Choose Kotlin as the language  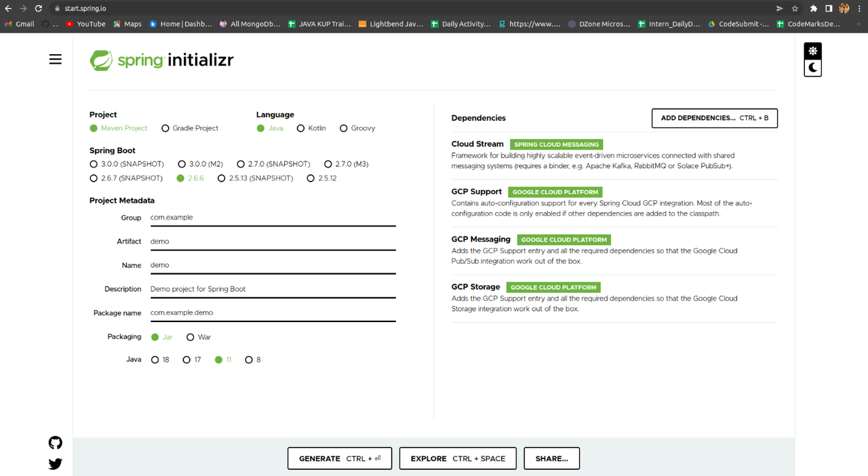[x=311, y=128]
